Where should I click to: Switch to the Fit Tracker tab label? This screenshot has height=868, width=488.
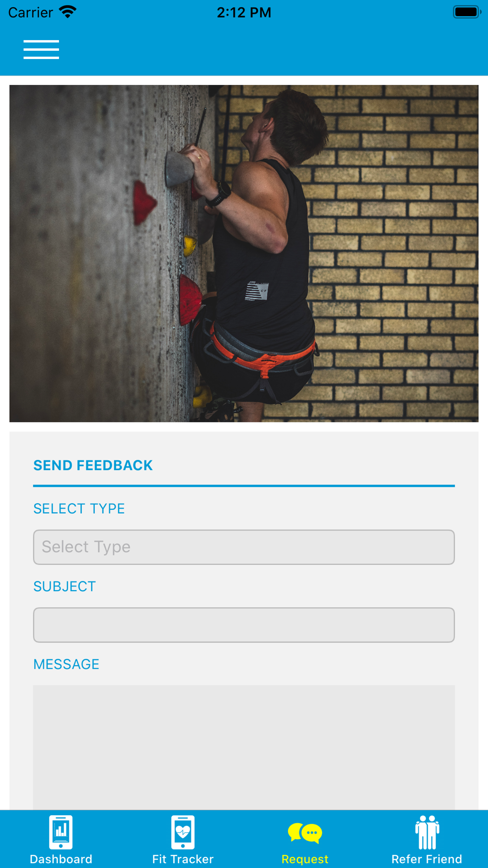point(183,859)
